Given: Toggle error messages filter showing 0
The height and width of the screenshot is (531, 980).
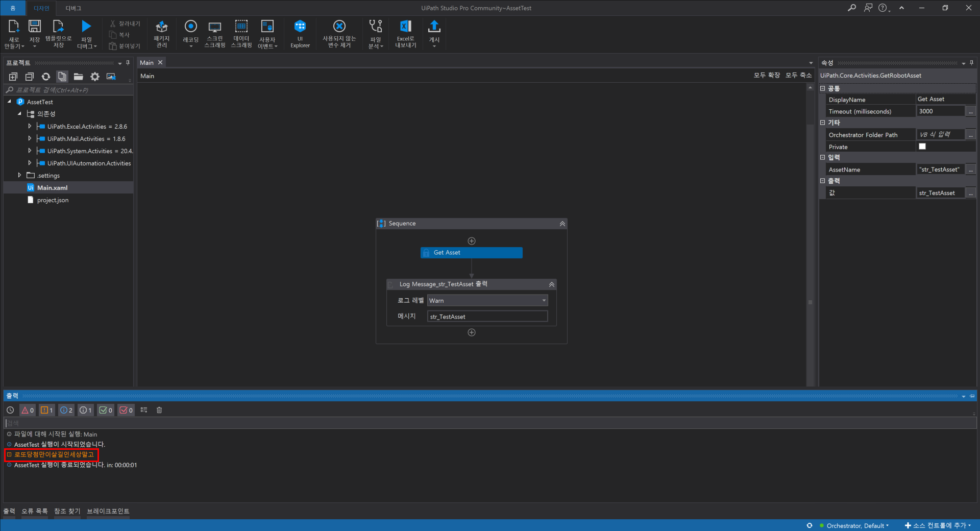Looking at the screenshot, I should tap(28, 410).
